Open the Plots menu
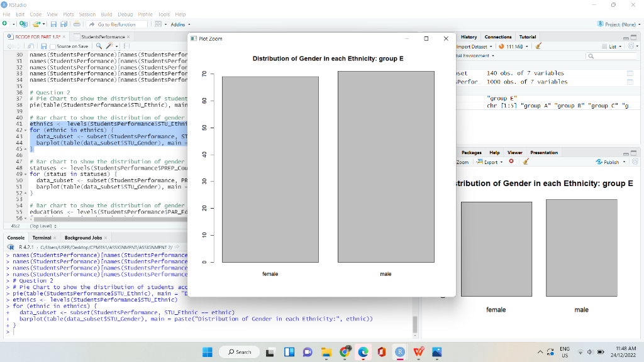644x362 pixels. 69,14
